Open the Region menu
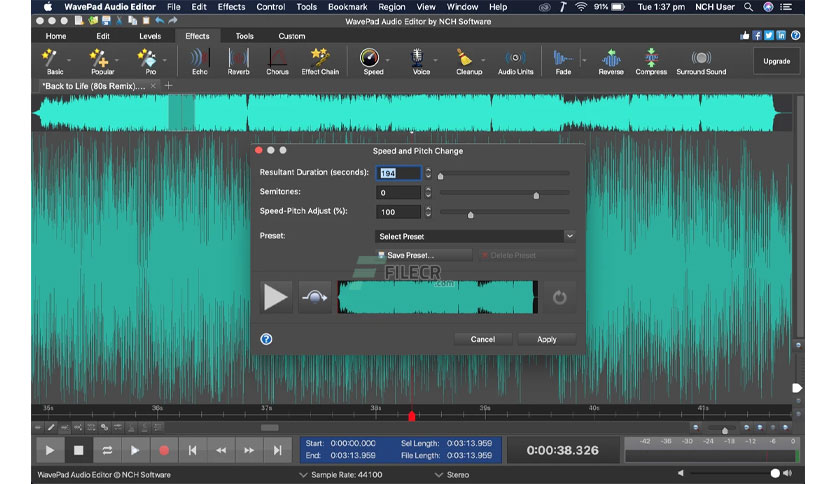The height and width of the screenshot is (484, 836). (392, 7)
